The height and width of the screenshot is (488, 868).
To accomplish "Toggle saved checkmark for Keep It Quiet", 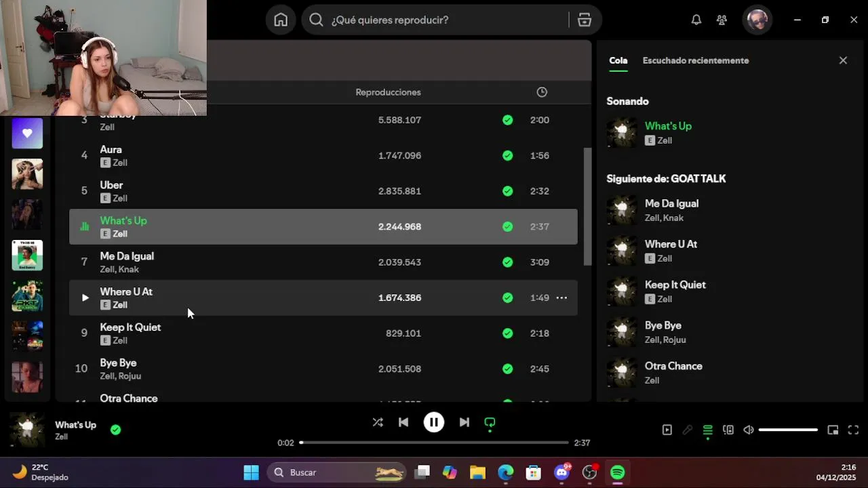I will pos(507,333).
